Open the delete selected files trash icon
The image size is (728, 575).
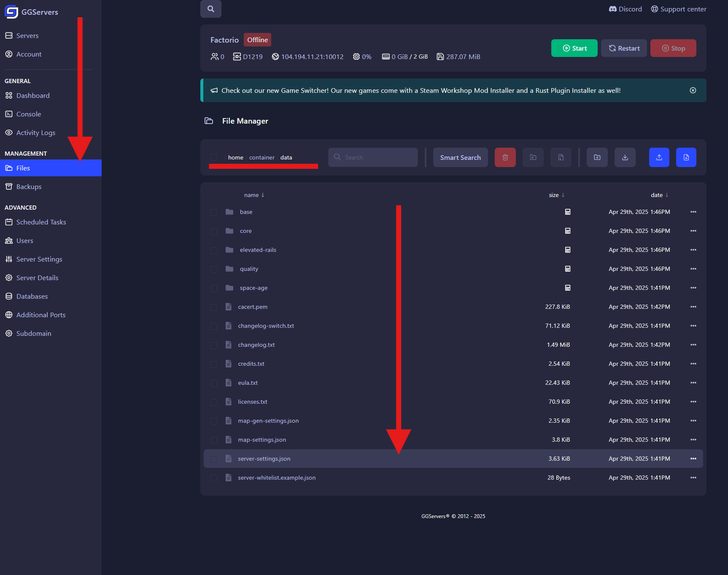click(x=505, y=157)
